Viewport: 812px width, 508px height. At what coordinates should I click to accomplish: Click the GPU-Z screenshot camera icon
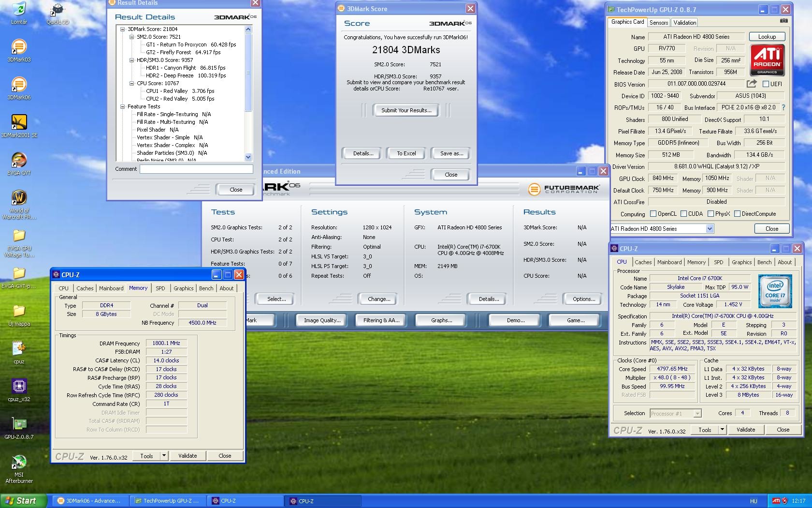pos(784,22)
